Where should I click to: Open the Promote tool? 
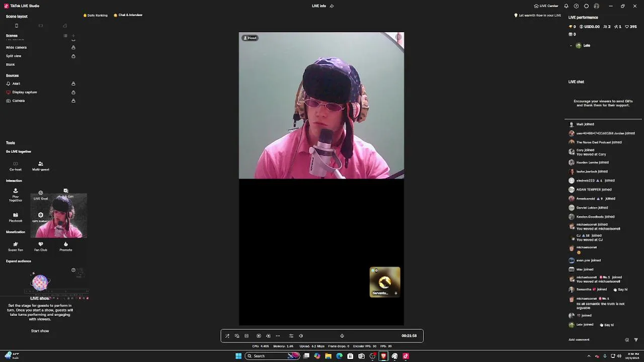pyautogui.click(x=66, y=246)
